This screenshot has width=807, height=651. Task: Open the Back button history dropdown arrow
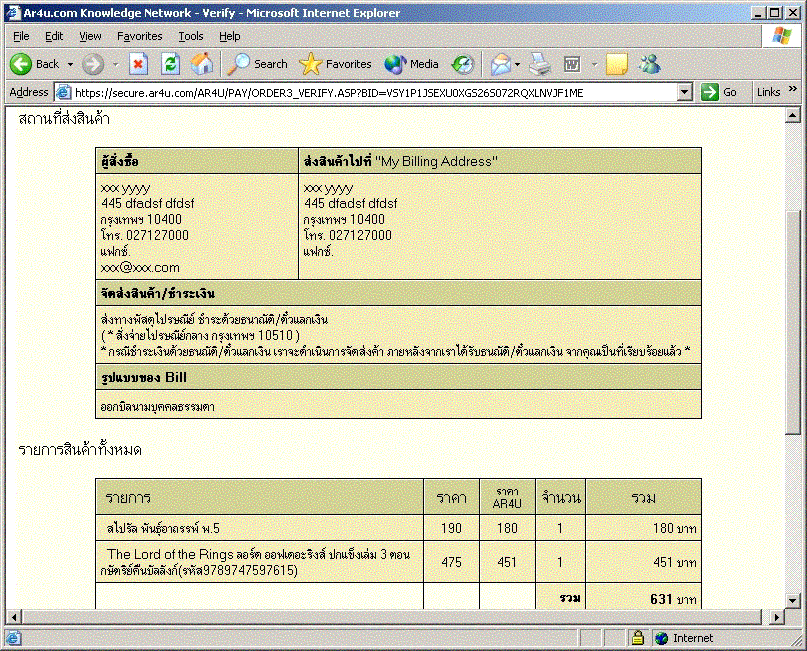point(69,64)
